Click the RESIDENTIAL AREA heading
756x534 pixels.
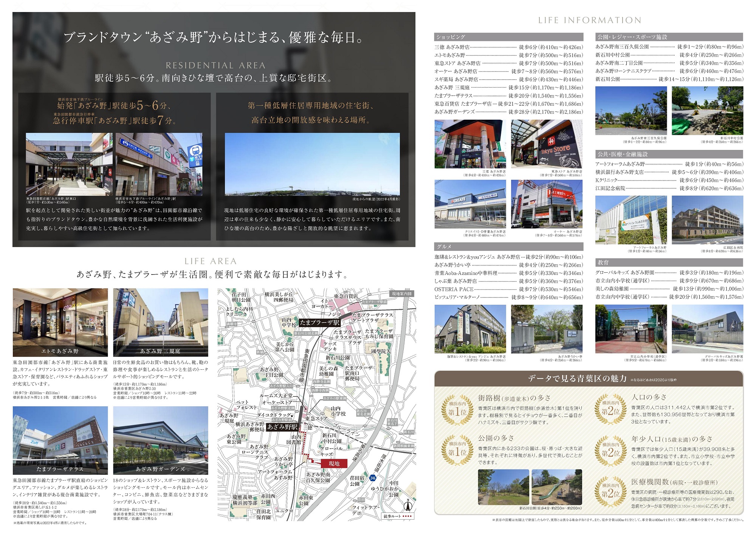click(215, 65)
